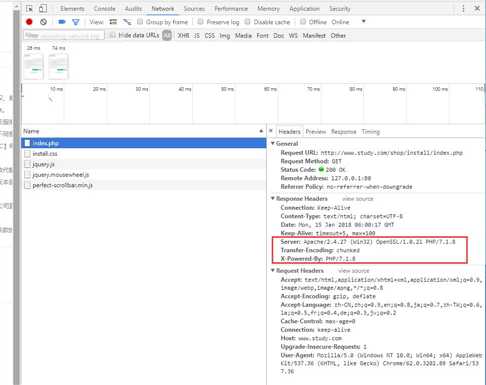
Task: Collapse the Request Headers section
Action: click(273, 270)
